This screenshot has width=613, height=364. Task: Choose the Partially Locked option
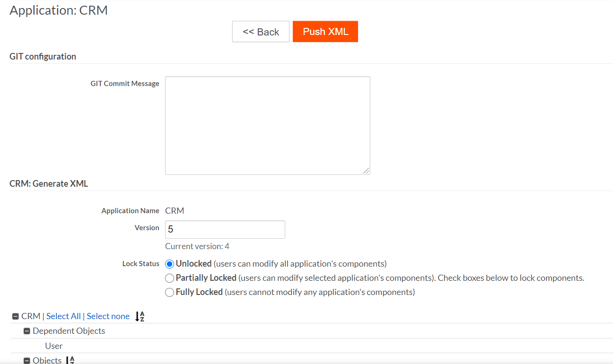[x=169, y=278]
